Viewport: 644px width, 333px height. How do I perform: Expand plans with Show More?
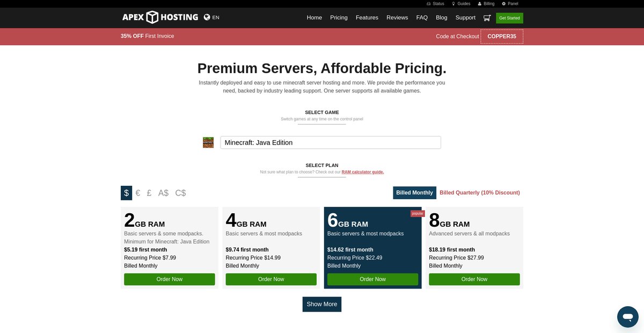point(322,304)
